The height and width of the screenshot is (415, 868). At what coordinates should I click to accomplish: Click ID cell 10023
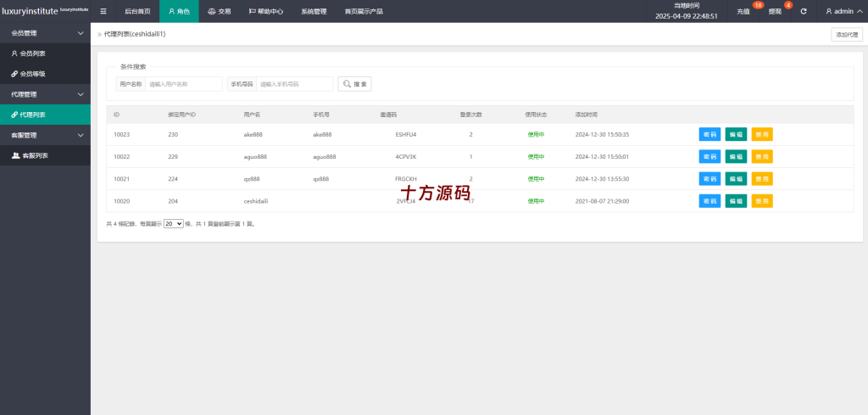122,135
